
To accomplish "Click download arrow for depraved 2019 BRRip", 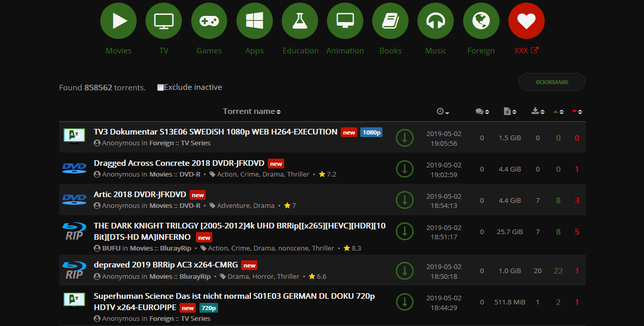I will (x=405, y=271).
